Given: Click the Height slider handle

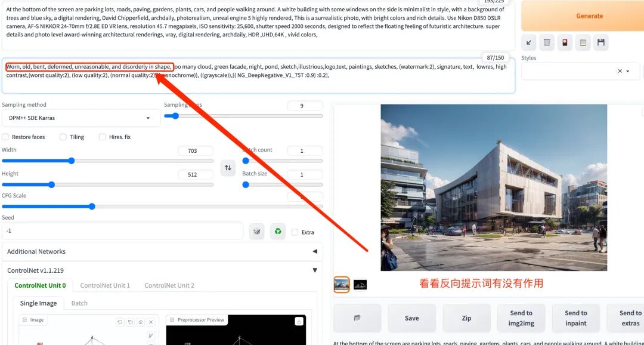Looking at the screenshot, I should 51,184.
